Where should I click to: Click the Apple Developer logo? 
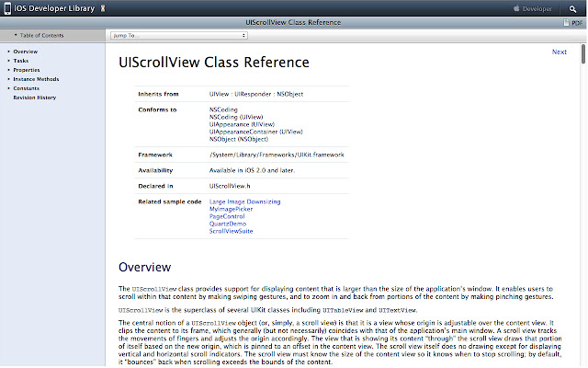[x=516, y=8]
